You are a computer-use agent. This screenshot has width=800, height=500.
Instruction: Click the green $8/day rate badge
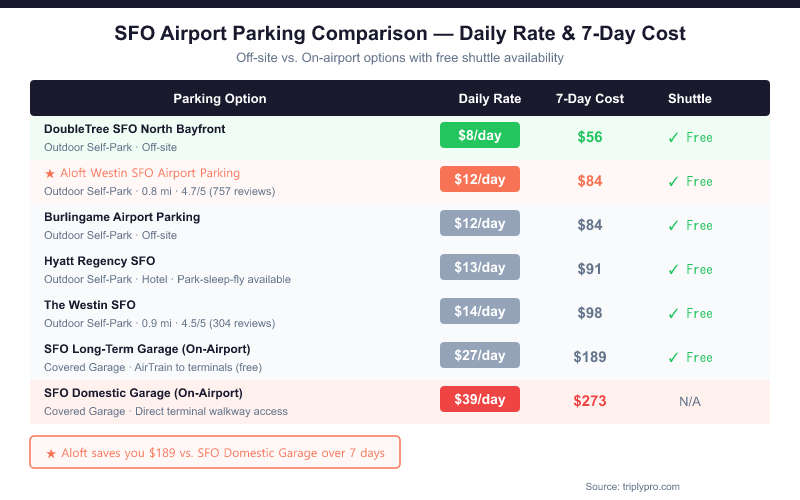pos(480,135)
